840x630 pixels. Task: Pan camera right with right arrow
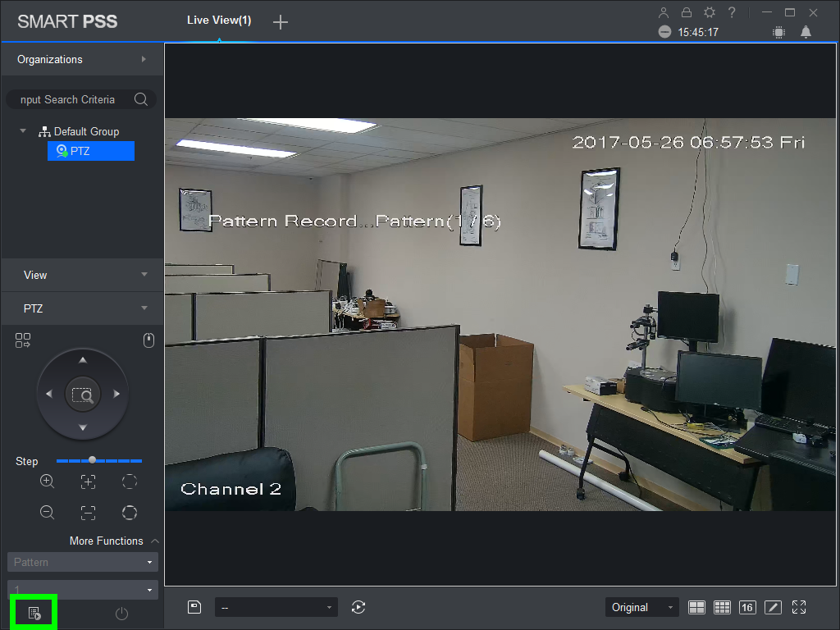pos(116,394)
